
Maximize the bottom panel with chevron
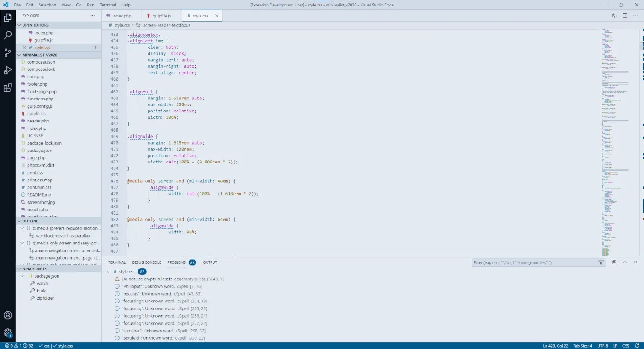click(x=625, y=262)
